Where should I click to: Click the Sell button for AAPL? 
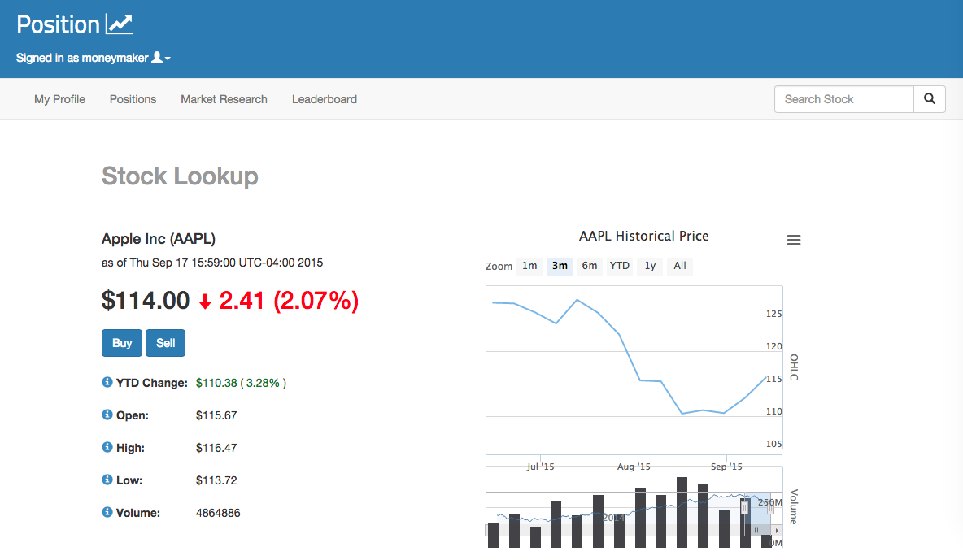tap(165, 343)
